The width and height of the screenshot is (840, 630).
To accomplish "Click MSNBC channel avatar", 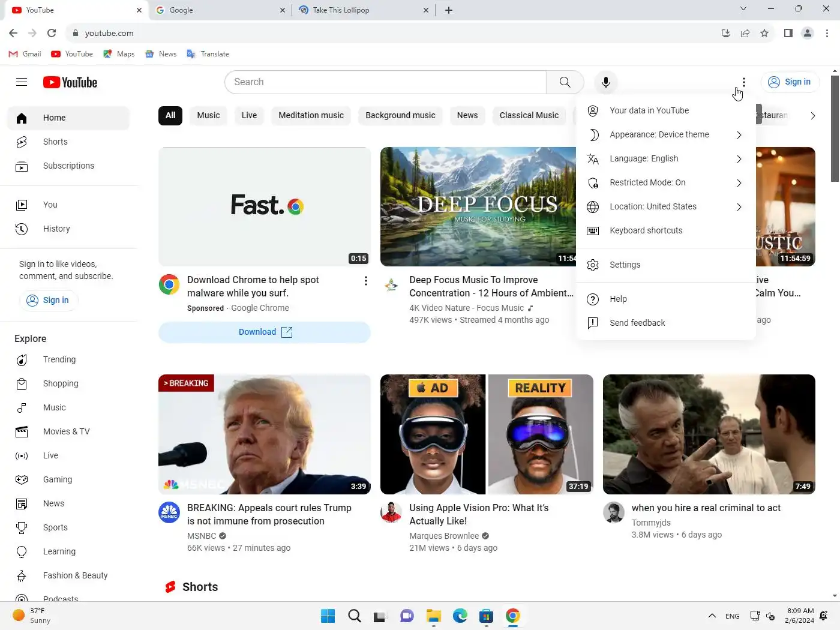I will click(169, 512).
